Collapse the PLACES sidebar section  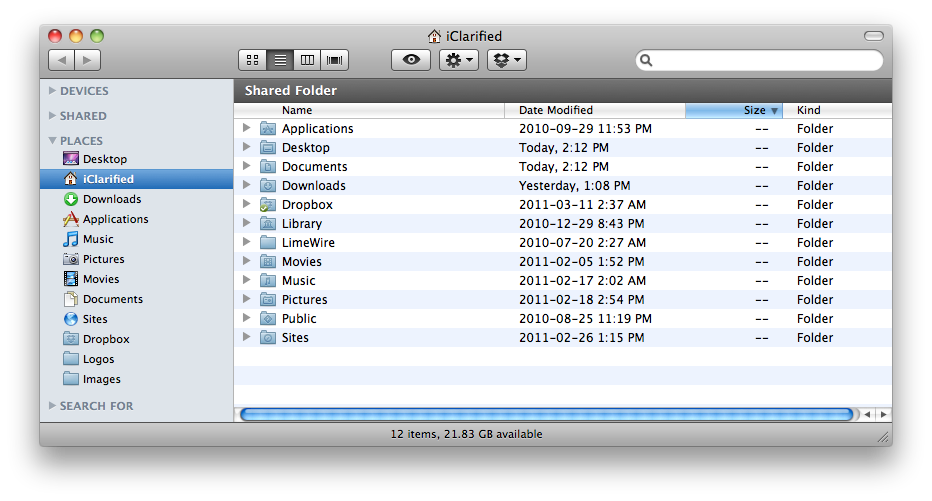coord(53,141)
